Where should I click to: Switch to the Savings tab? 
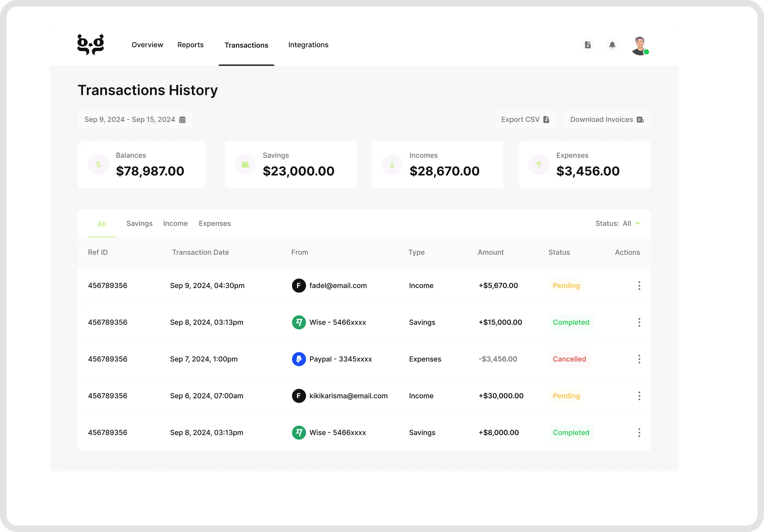[140, 223]
